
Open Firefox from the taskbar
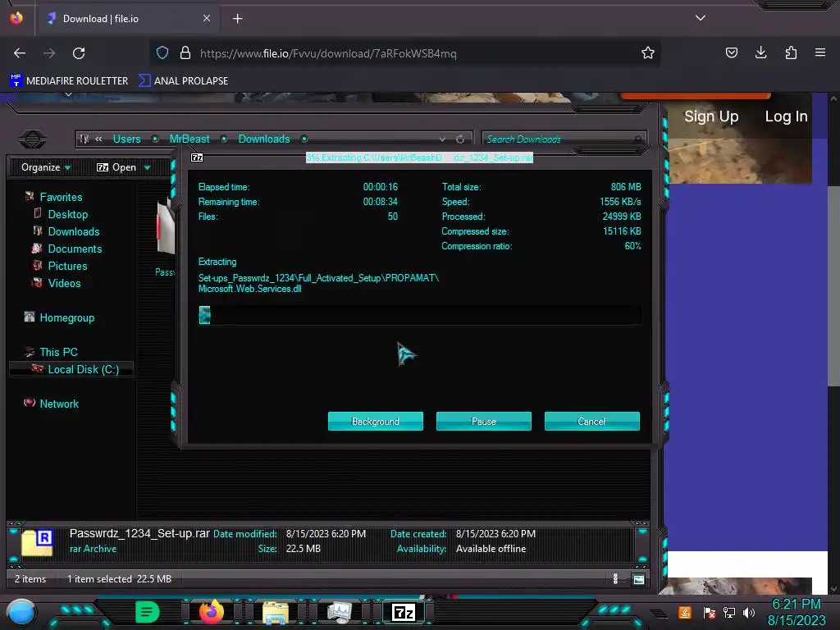(211, 611)
